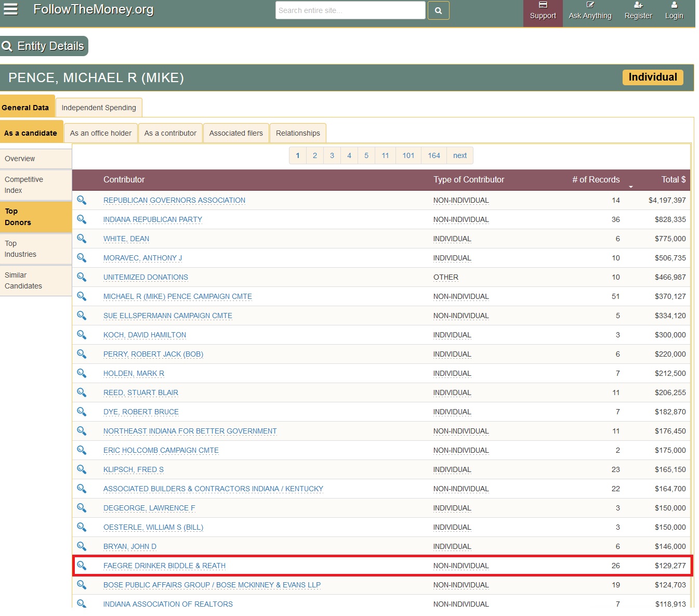Click magnifier icon beside Klipsch, Fred S
The image size is (699, 616).
coord(82,469)
